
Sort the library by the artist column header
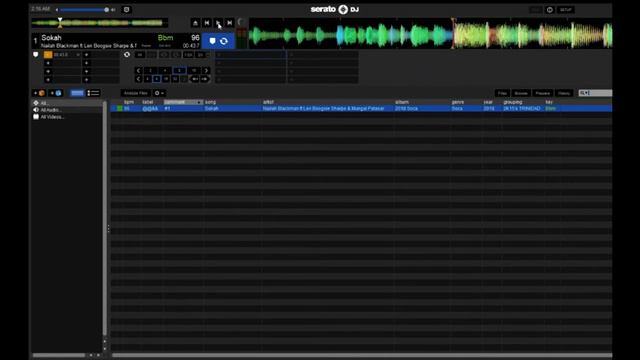click(x=268, y=102)
